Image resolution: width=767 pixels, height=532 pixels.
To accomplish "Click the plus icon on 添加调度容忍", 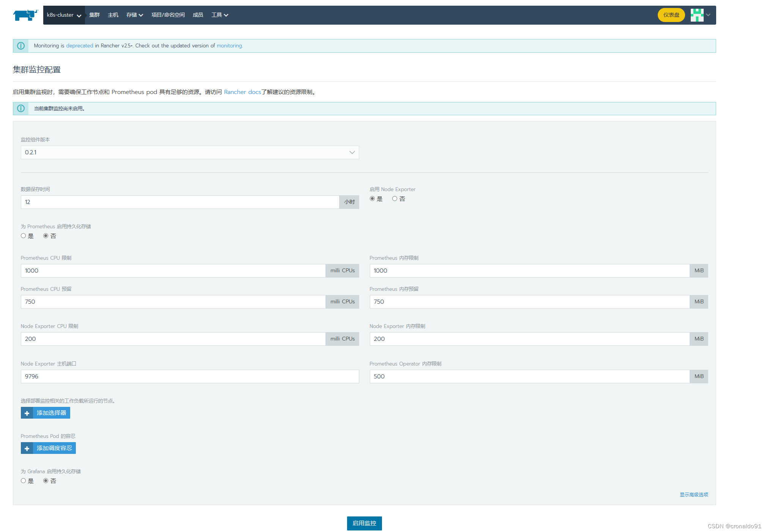I will click(x=27, y=448).
